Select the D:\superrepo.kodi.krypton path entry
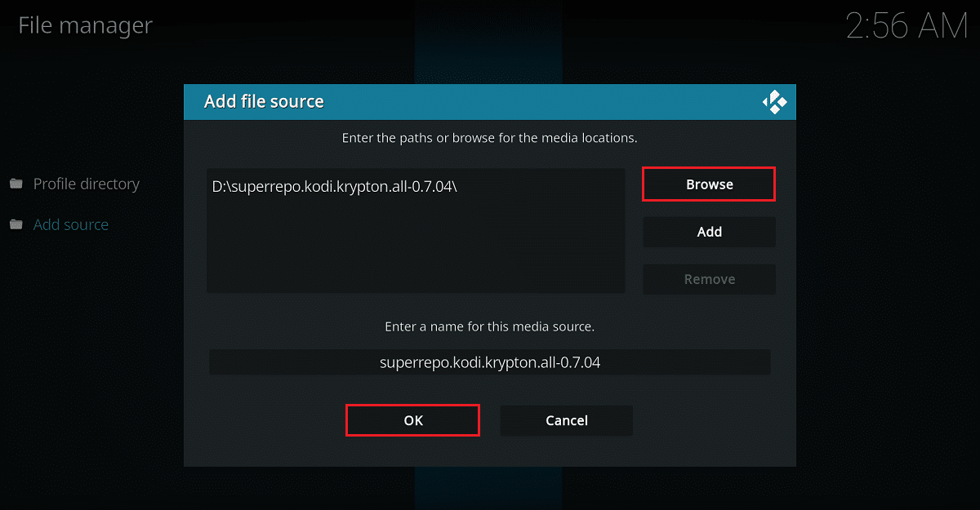The image size is (980, 510). 335,186
